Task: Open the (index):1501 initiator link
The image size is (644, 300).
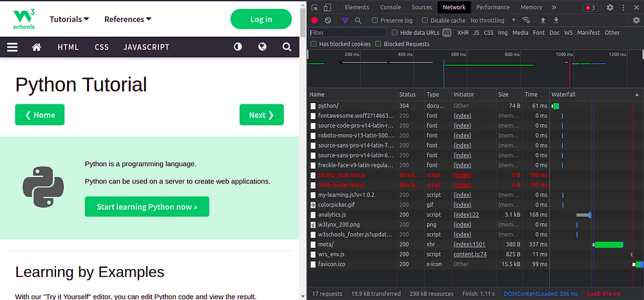Action: pos(469,244)
